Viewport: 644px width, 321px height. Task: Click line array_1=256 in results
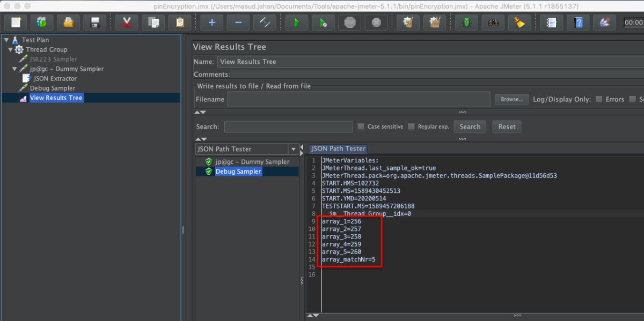(341, 221)
